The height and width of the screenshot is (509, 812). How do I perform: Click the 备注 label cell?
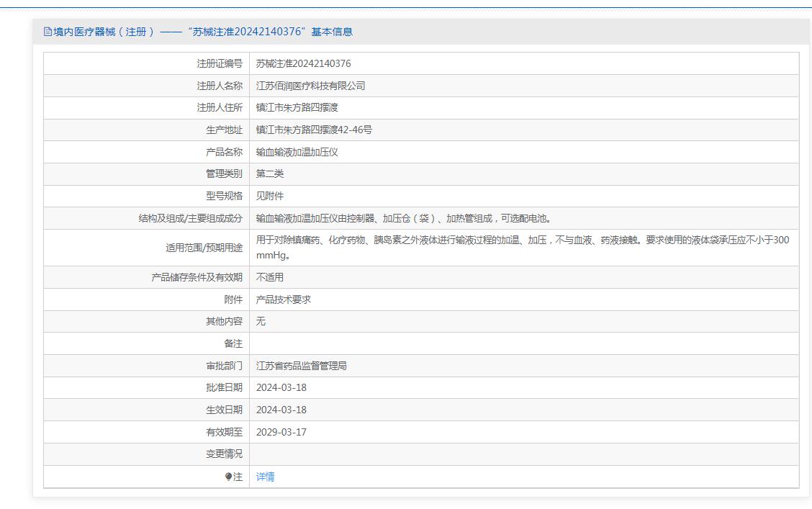146,344
